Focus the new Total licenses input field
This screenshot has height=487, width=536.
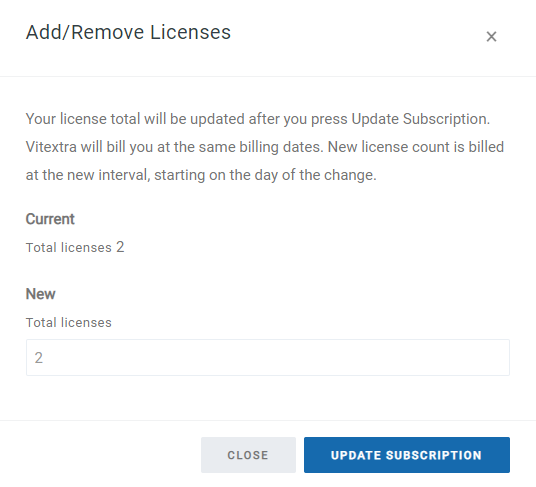click(x=268, y=357)
